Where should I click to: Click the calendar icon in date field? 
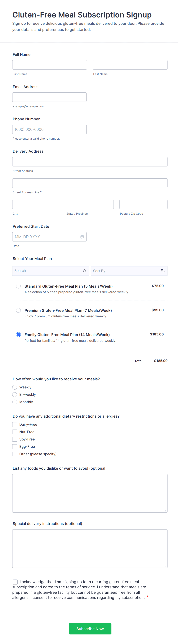pos(82,237)
